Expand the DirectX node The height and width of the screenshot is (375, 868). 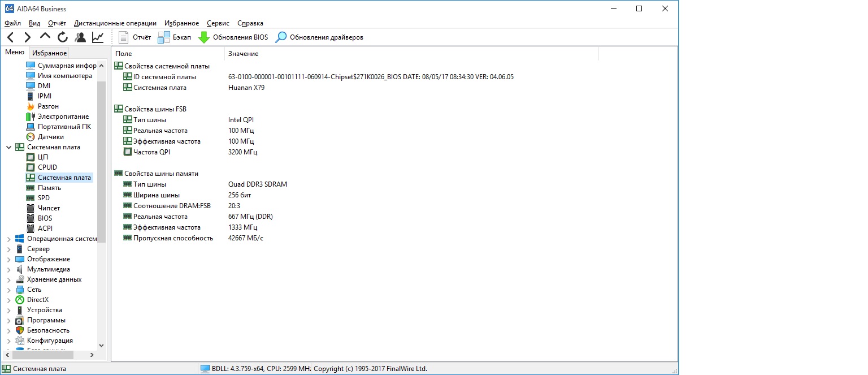[8, 300]
